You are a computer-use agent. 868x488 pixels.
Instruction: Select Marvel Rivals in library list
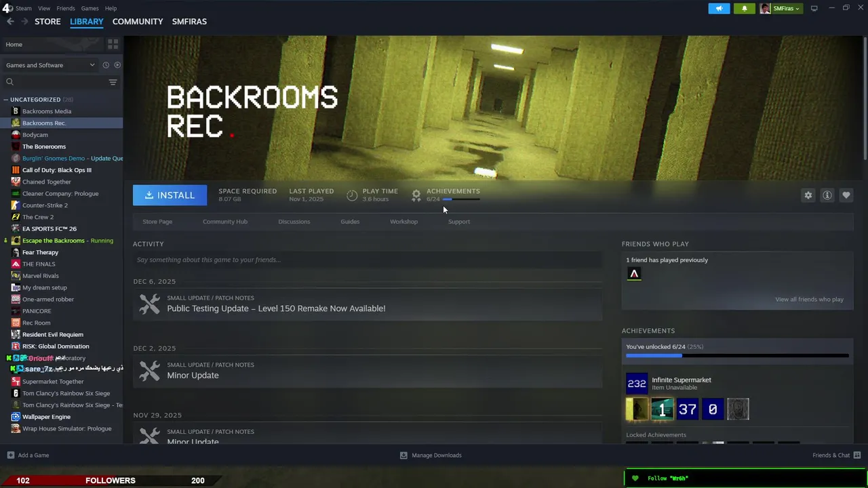pyautogui.click(x=41, y=276)
